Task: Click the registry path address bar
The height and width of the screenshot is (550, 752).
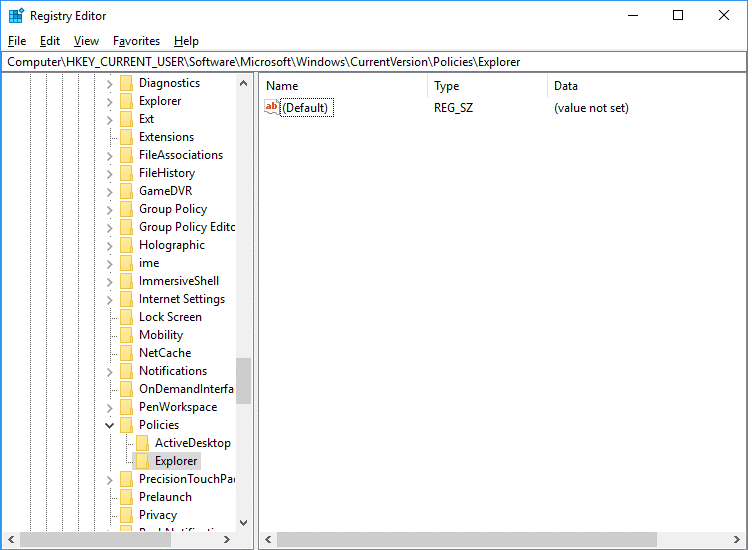Action: (374, 62)
